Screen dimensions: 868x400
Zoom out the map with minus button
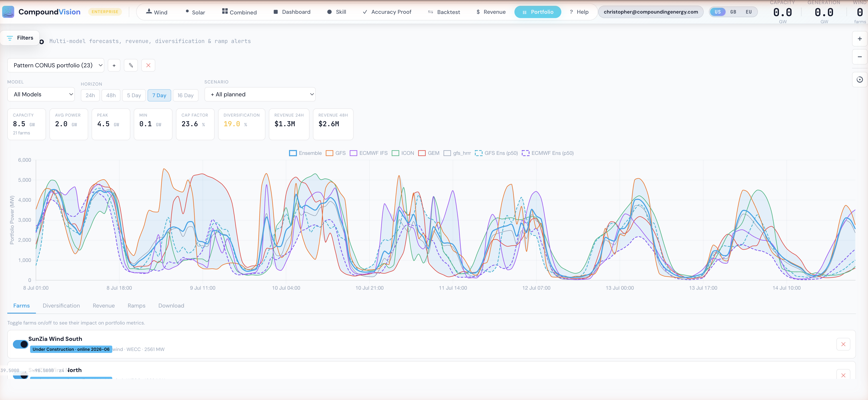coord(860,57)
